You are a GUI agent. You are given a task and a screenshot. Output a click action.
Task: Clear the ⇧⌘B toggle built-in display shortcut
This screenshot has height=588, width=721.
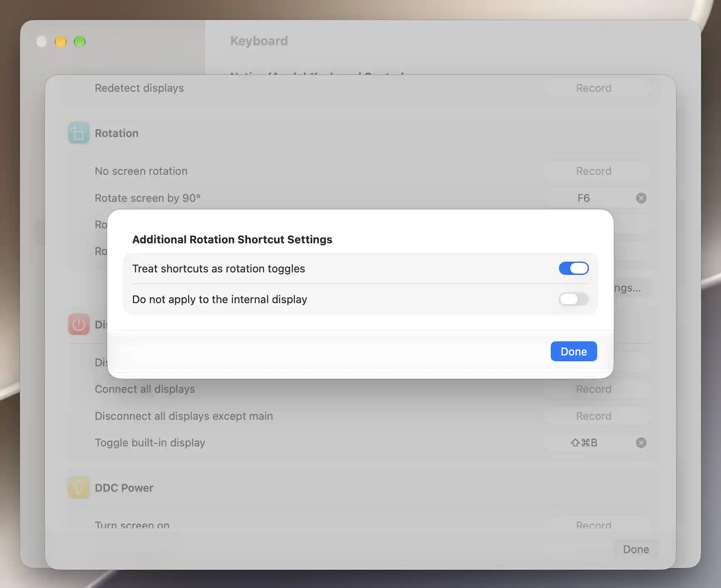pos(641,443)
